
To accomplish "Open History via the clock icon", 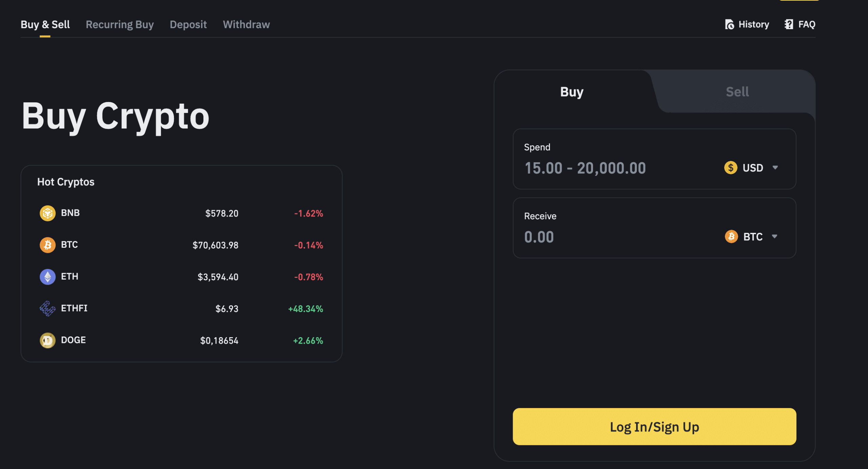I will [729, 24].
